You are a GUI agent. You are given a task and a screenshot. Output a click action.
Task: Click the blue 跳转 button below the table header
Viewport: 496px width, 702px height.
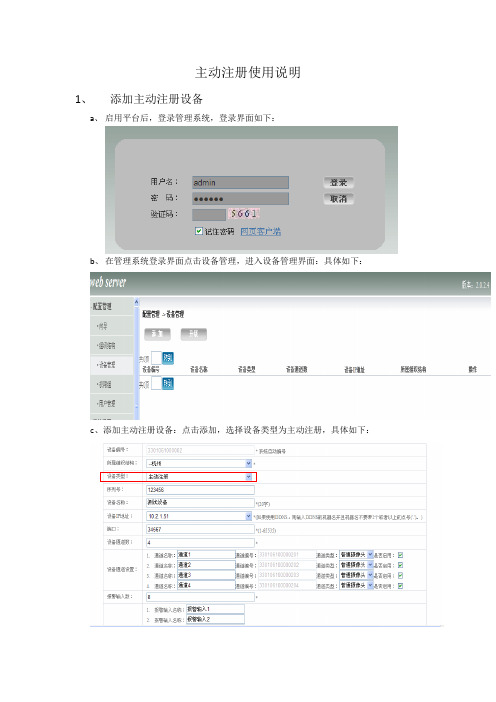tap(167, 384)
